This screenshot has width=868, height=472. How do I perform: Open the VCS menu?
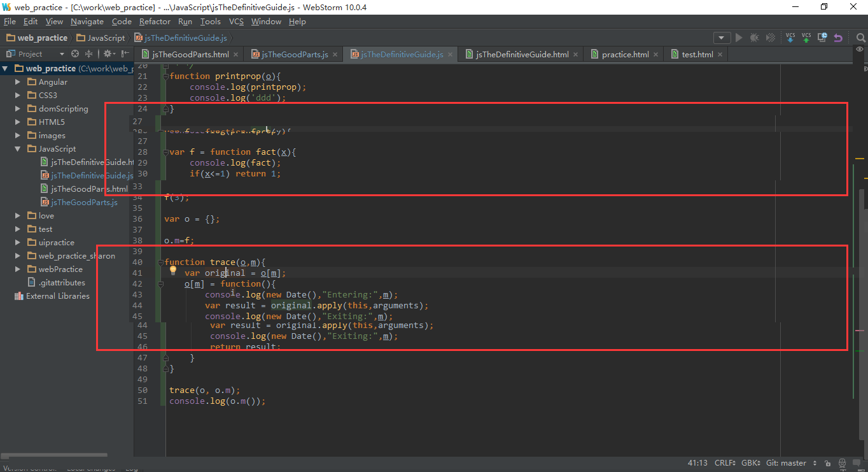point(236,21)
